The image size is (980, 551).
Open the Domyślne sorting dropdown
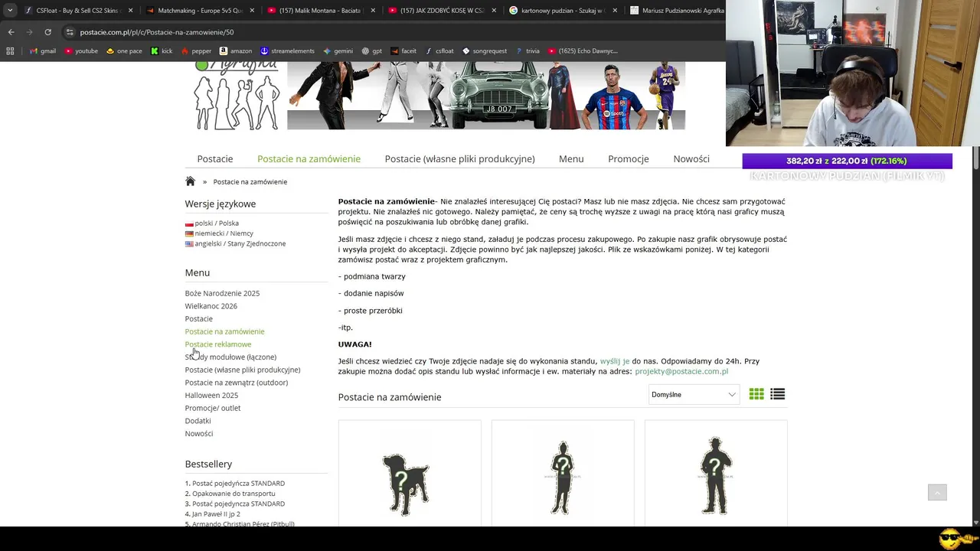[x=694, y=395]
